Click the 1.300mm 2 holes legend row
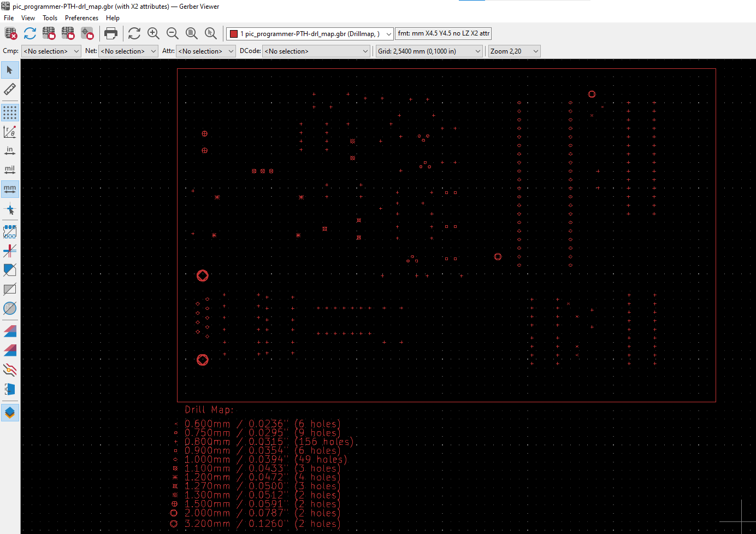Viewport: 756px width, 534px height. (x=257, y=495)
